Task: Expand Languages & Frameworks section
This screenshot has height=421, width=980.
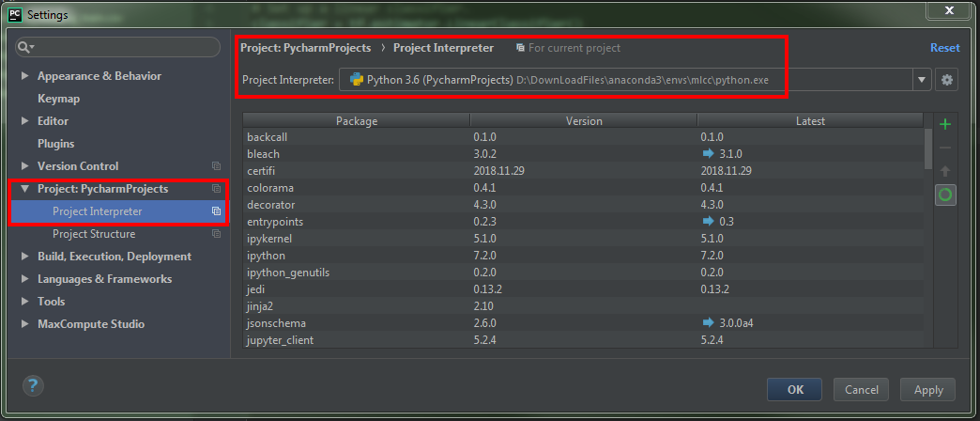Action: coord(25,279)
